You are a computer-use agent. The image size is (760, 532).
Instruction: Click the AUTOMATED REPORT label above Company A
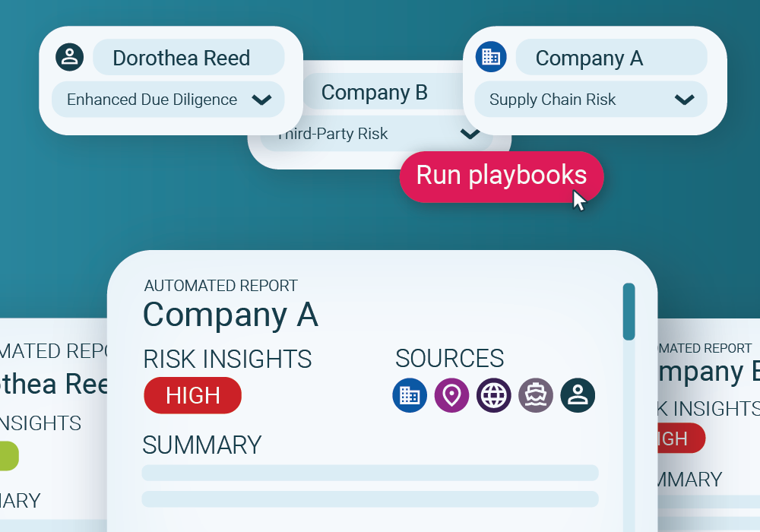coord(221,286)
